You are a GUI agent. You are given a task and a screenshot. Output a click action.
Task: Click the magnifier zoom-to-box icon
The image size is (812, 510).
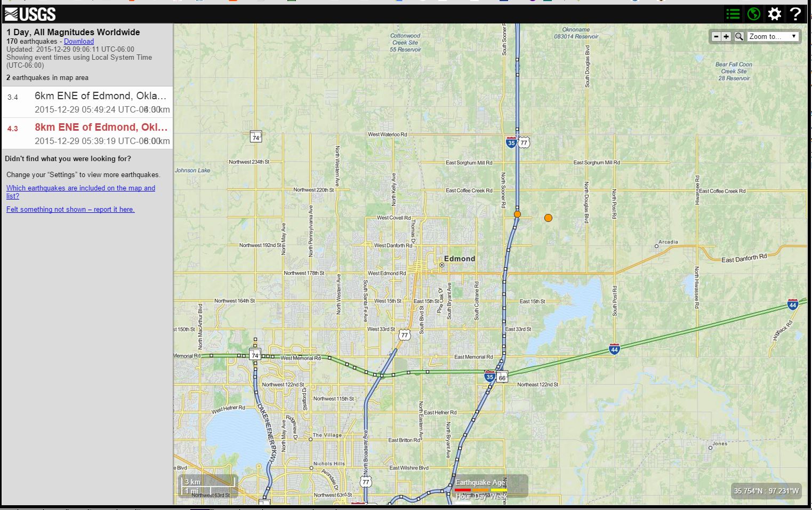click(739, 36)
